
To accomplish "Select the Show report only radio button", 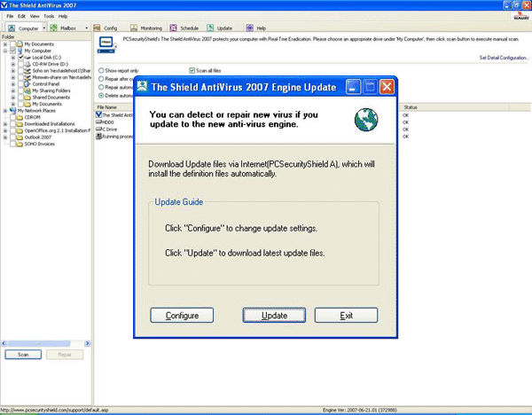I will click(101, 71).
